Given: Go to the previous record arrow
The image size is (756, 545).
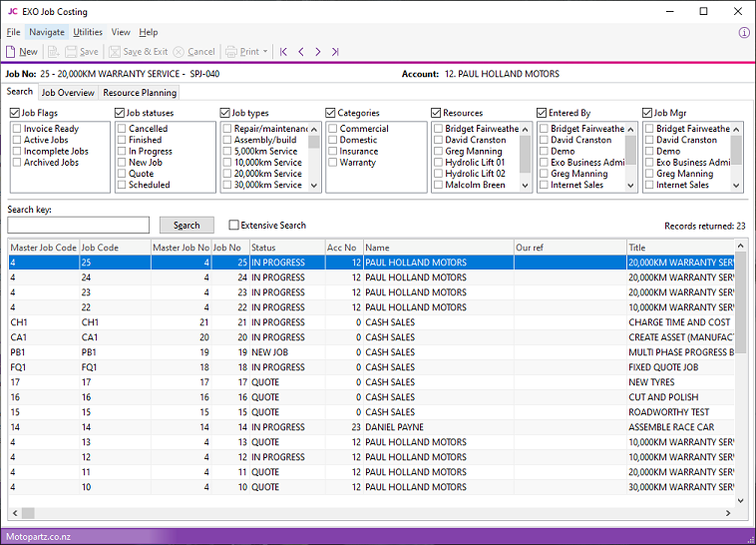Looking at the screenshot, I should (x=301, y=52).
